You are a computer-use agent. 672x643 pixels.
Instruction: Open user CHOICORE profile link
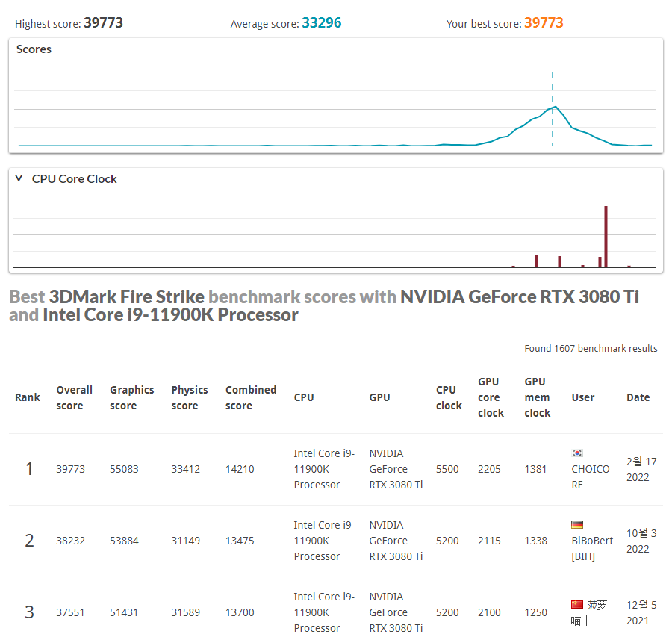(x=590, y=476)
